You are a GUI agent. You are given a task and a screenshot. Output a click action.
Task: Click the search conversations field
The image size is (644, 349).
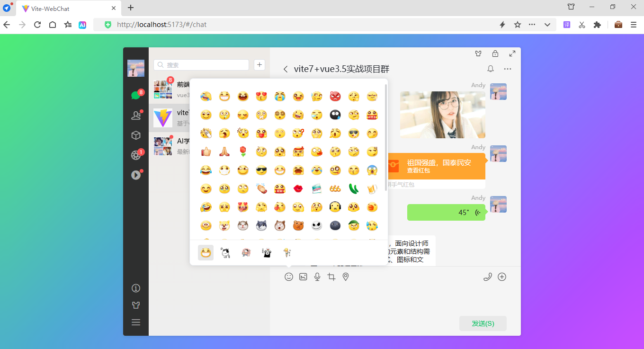pyautogui.click(x=201, y=65)
